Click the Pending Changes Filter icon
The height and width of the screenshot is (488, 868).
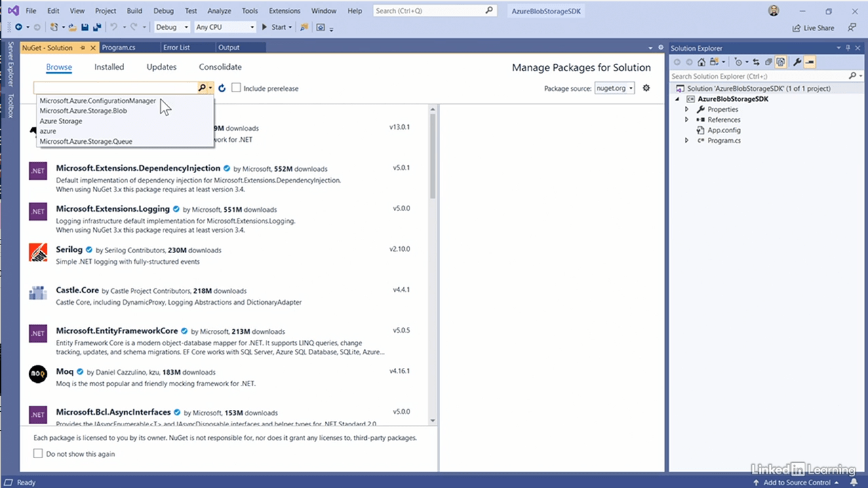point(738,62)
